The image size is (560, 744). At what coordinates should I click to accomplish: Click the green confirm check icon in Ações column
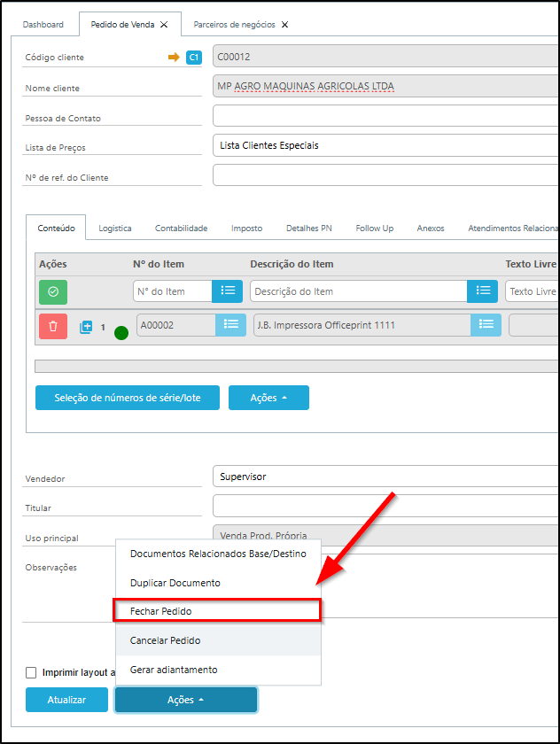click(52, 291)
